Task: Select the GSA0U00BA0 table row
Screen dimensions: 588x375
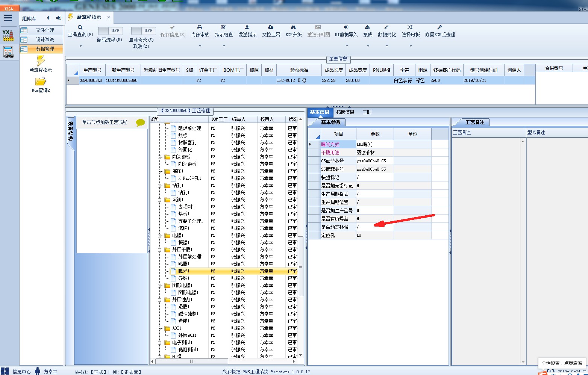Action: coord(301,80)
